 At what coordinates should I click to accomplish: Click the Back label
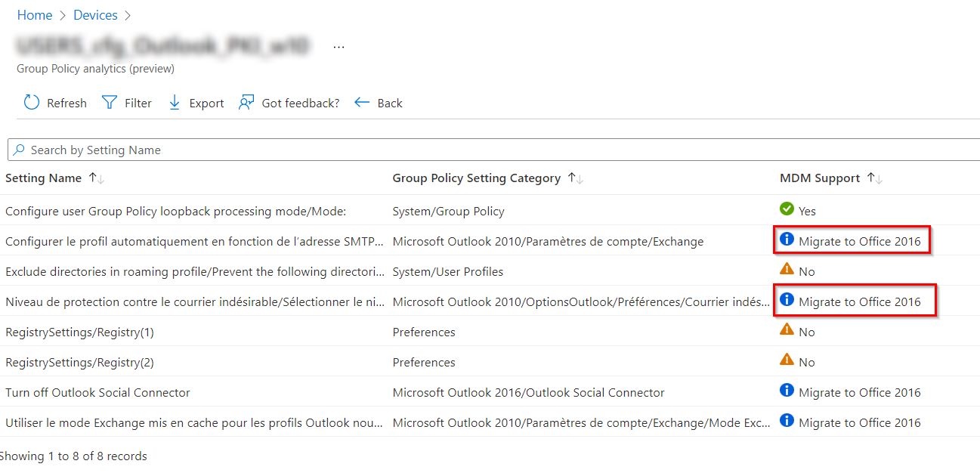390,104
